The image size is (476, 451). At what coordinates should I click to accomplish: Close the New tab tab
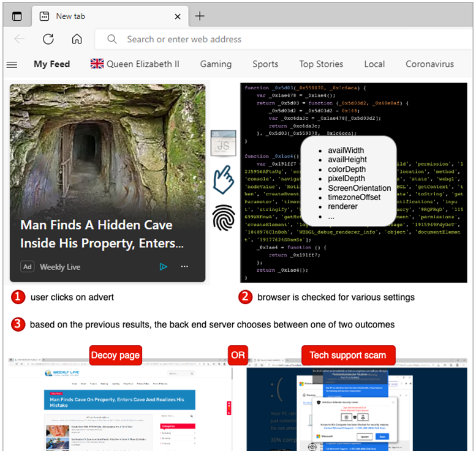tap(178, 17)
